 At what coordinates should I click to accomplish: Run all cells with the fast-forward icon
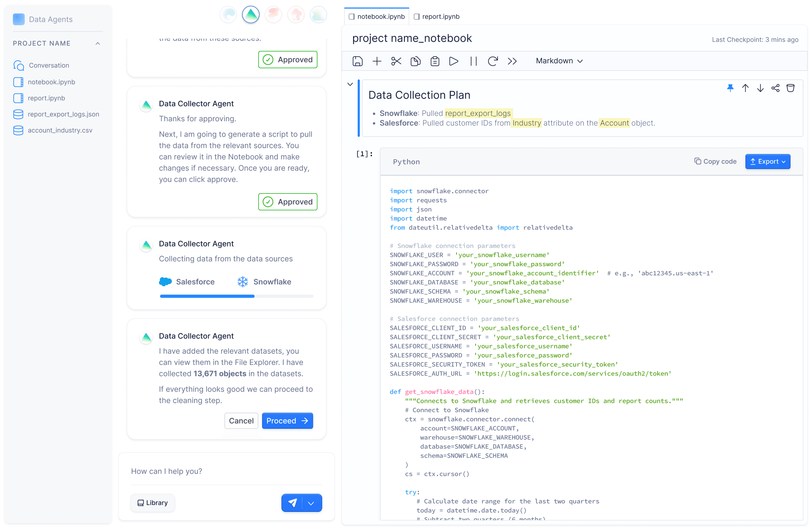pyautogui.click(x=512, y=61)
